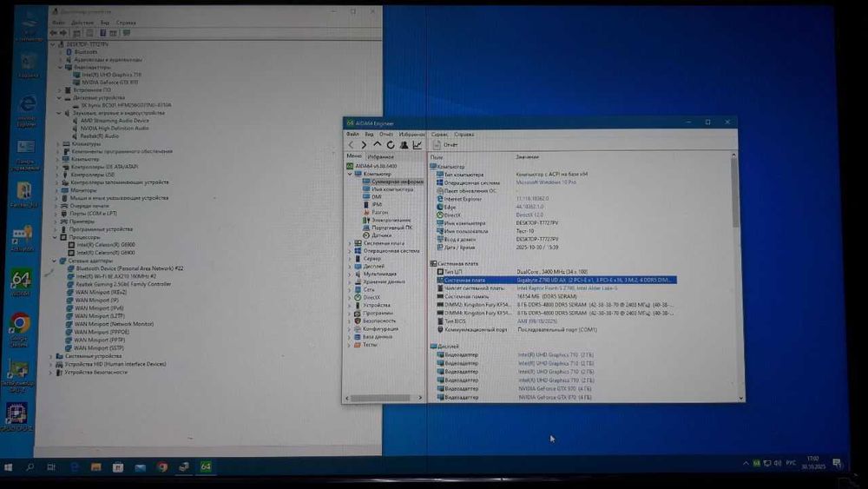Click AIDA64 toolbar Back arrow
868x489 pixels.
[x=351, y=145]
